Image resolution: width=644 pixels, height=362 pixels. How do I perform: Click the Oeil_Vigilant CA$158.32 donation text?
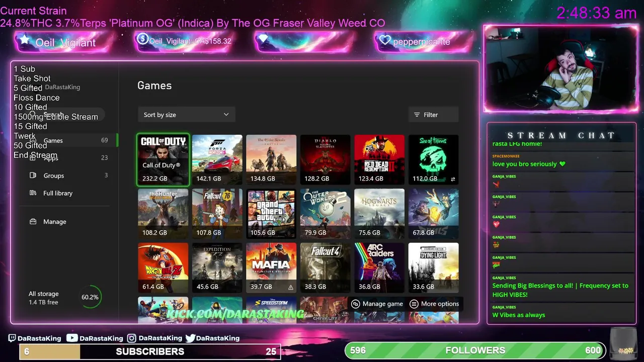(x=190, y=41)
